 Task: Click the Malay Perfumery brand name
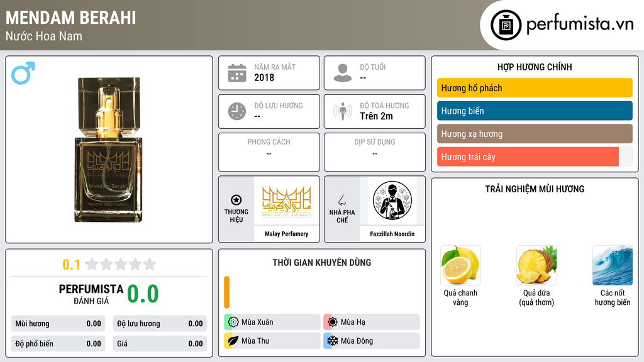click(x=286, y=234)
